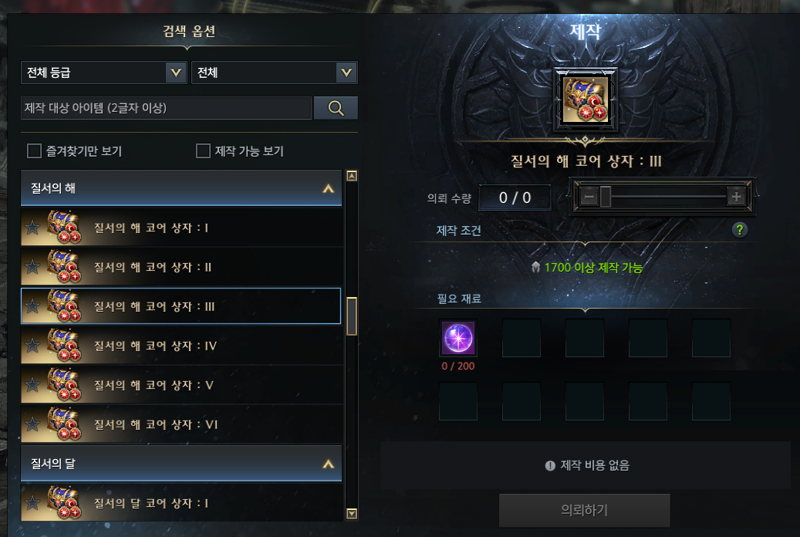Enable the 즐겨찾기만 보기 checkbox

tap(34, 151)
